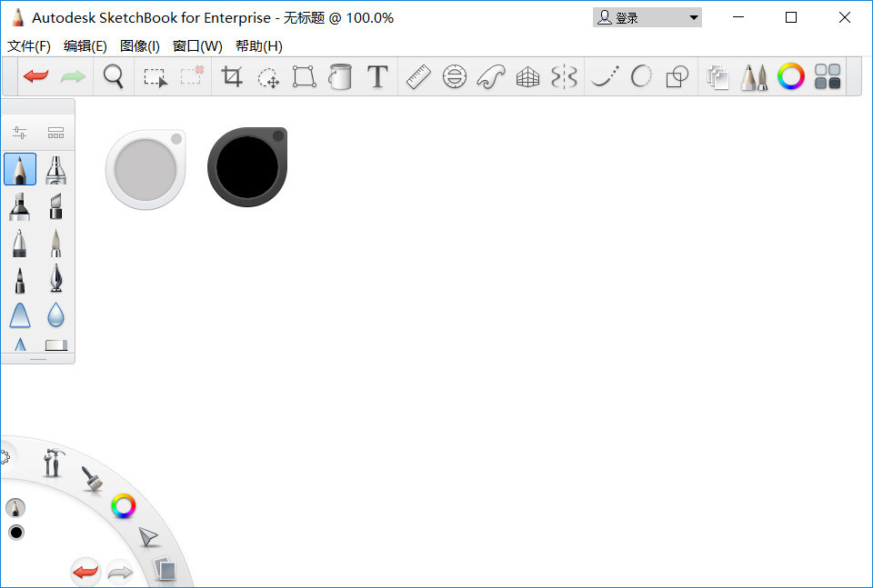The width and height of the screenshot is (873, 588).
Task: Select the Flood Fill bucket tool
Action: pos(340,76)
